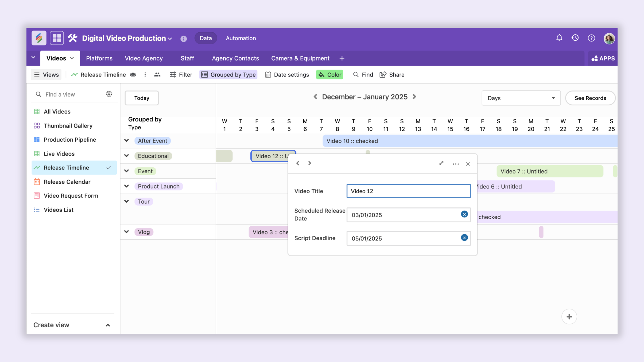Open the APPS panel

tap(603, 58)
